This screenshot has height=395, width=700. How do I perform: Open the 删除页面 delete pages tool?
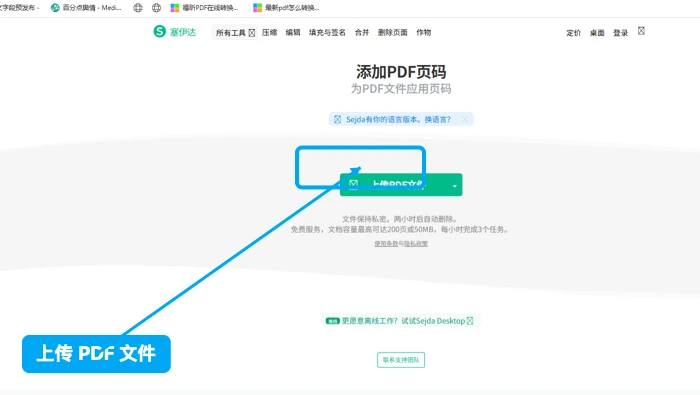393,33
